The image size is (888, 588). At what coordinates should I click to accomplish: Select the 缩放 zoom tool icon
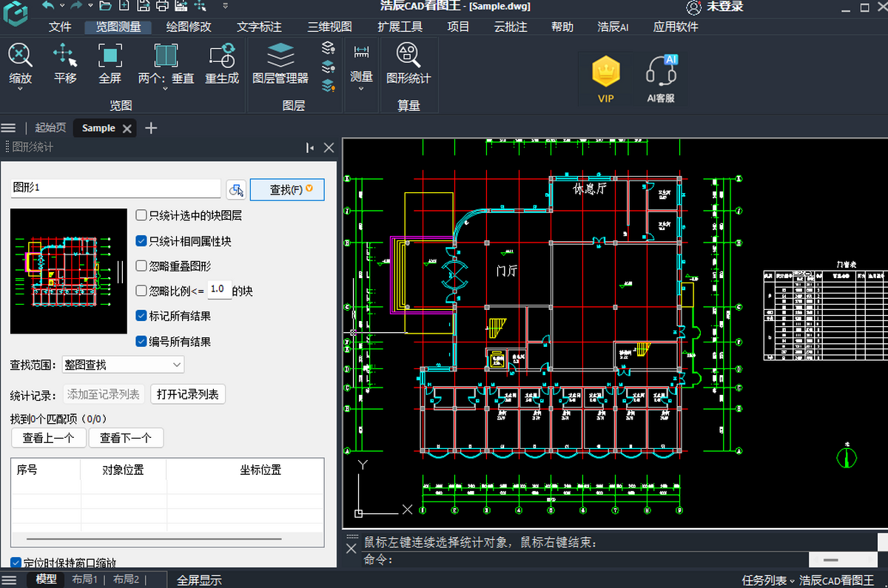(20, 55)
